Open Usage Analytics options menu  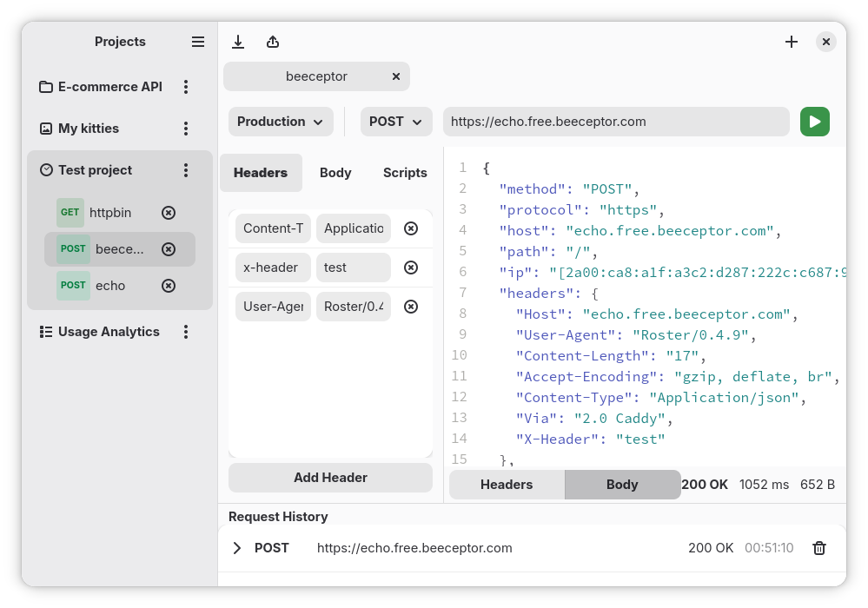tap(186, 332)
